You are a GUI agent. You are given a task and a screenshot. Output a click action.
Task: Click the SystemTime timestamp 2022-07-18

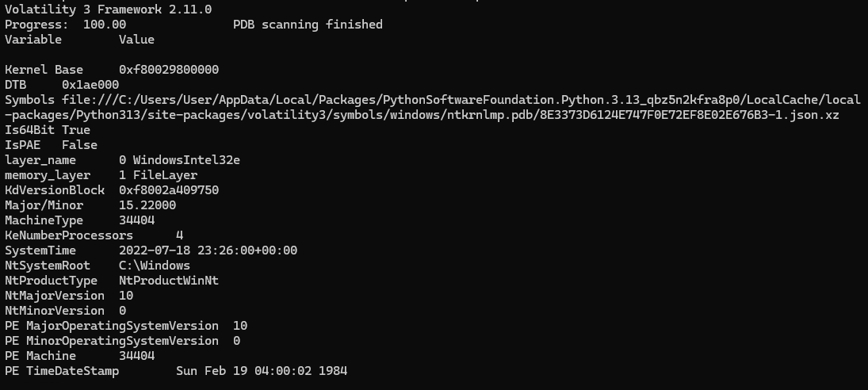point(208,250)
